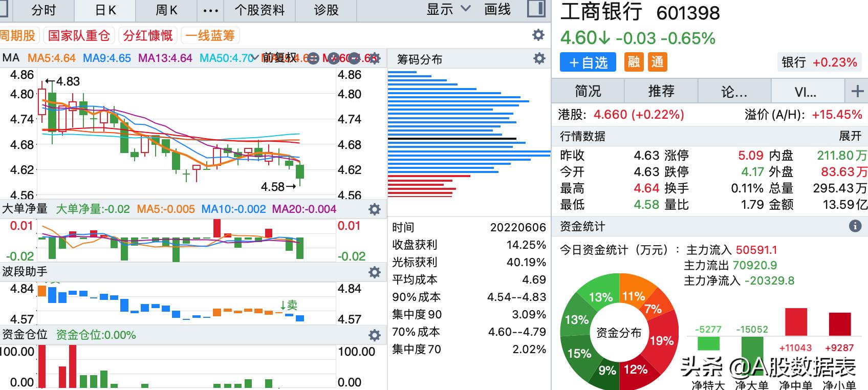
Task: Switch to the 日K tab
Action: [x=106, y=10]
